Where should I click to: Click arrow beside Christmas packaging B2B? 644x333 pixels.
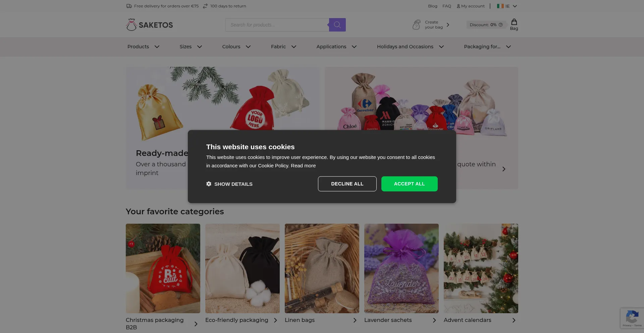[196, 324]
